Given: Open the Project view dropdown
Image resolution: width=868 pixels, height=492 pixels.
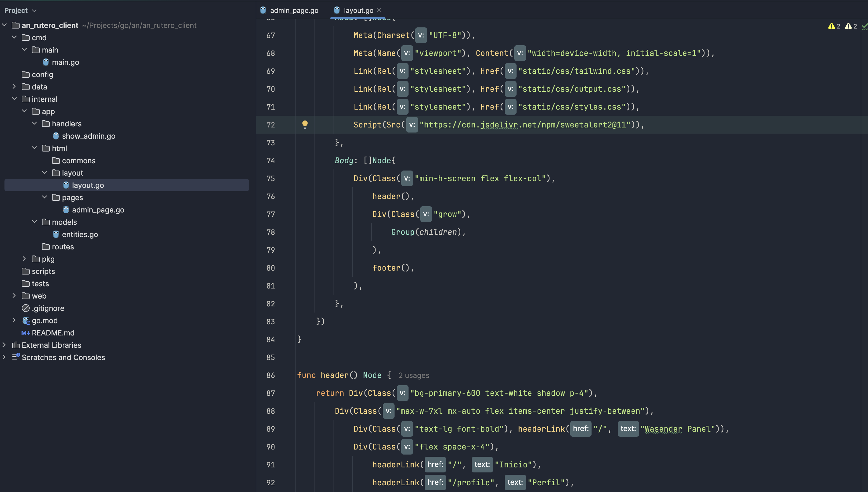Looking at the screenshot, I should click(20, 10).
